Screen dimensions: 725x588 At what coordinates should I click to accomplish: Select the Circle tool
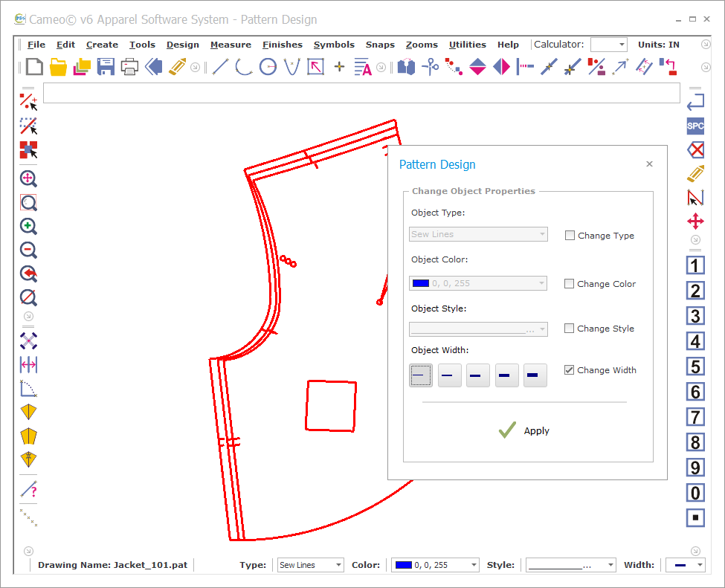[x=268, y=67]
